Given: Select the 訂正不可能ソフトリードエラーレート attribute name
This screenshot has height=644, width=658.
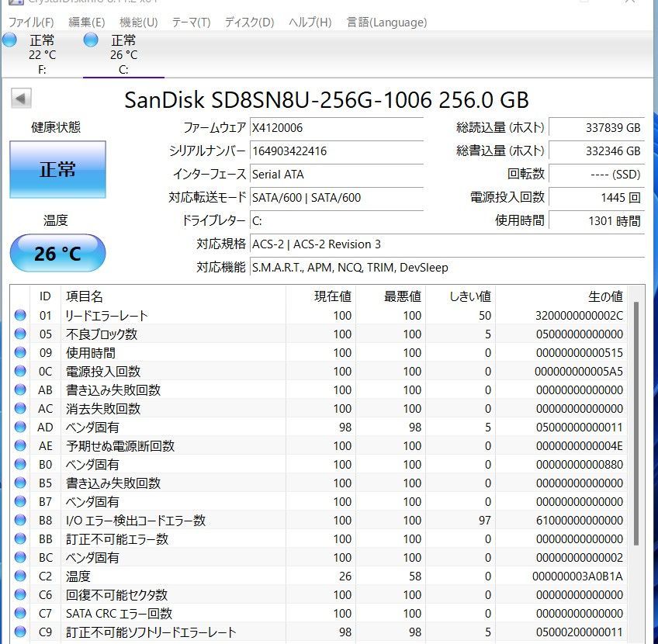Looking at the screenshot, I should (x=151, y=632).
